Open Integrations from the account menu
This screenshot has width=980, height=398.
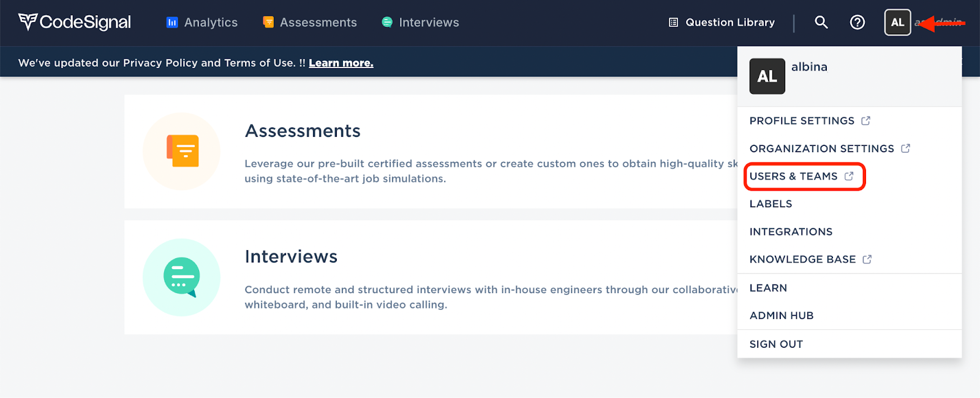[791, 232]
